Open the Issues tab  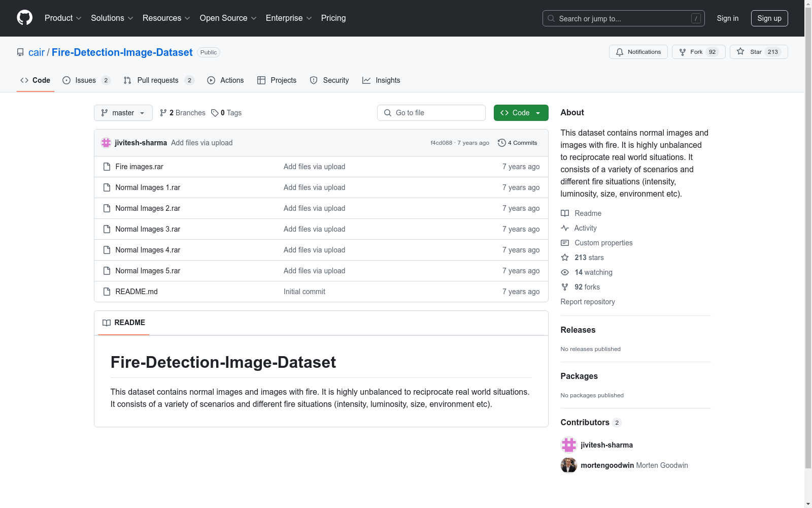86,80
